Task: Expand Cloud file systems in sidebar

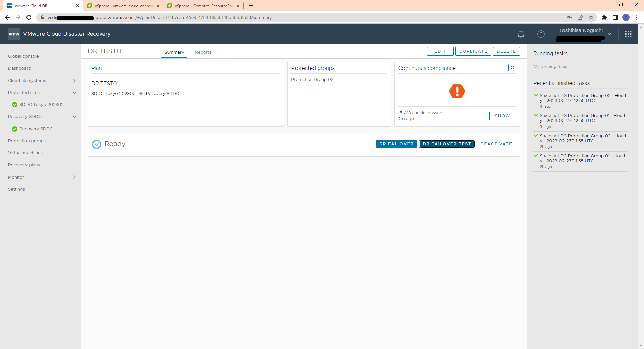Action: (x=74, y=81)
